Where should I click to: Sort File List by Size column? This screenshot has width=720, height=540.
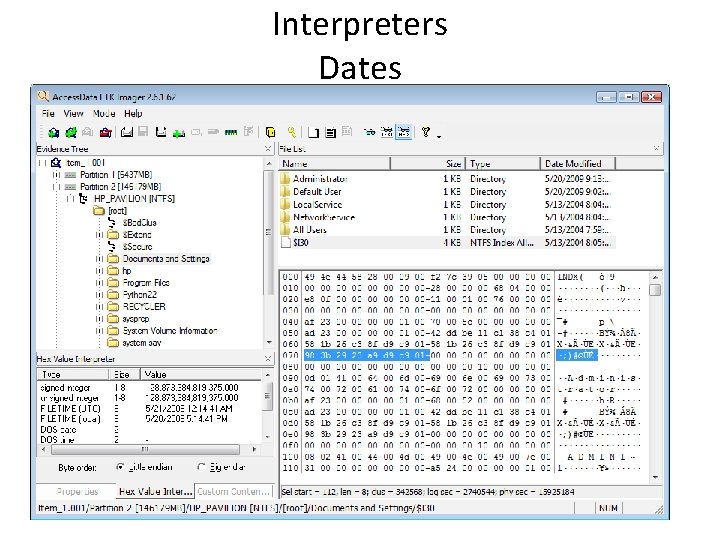point(428,163)
